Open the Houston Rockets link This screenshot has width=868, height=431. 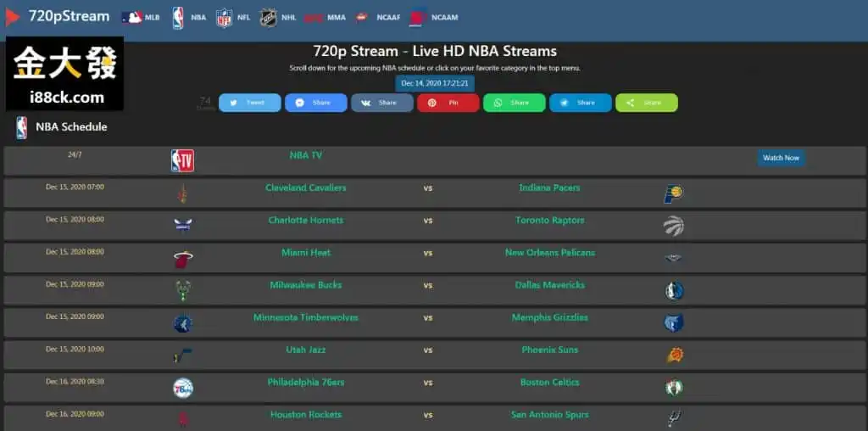(306, 414)
